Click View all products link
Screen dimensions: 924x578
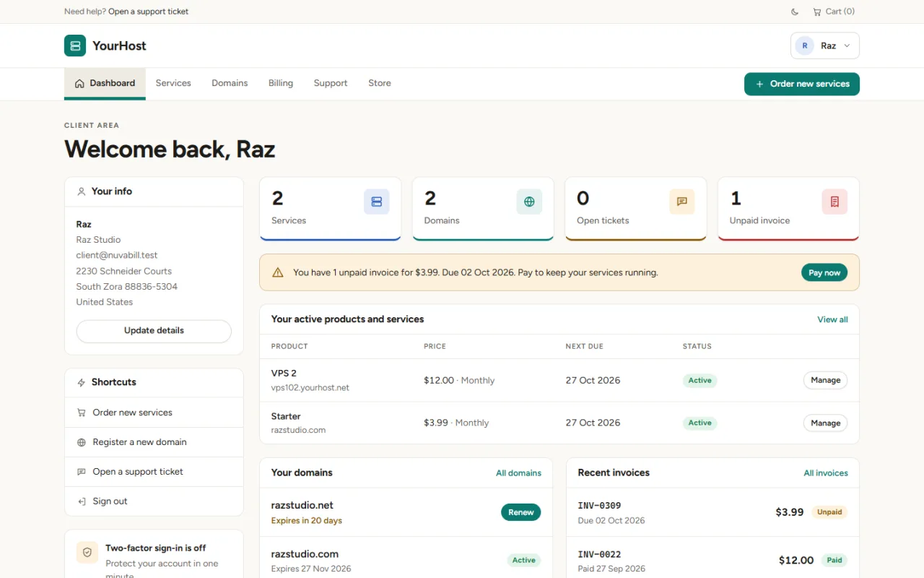click(832, 319)
